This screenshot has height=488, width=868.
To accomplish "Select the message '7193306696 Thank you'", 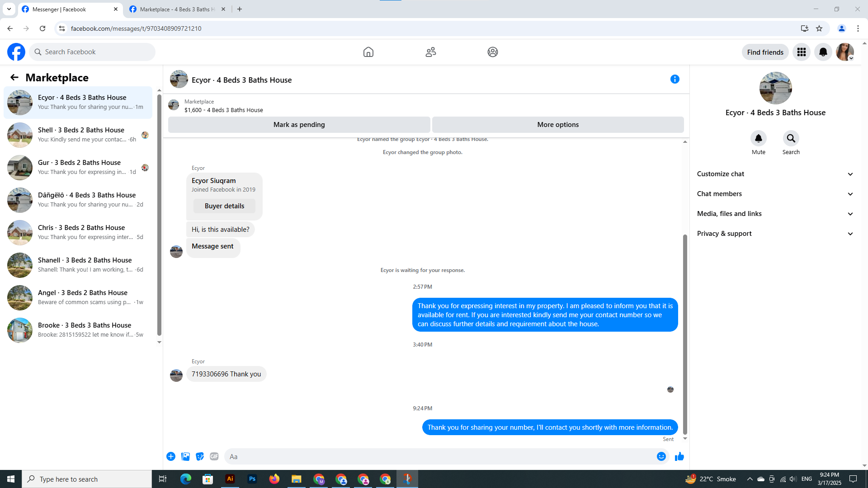I will (x=226, y=374).
